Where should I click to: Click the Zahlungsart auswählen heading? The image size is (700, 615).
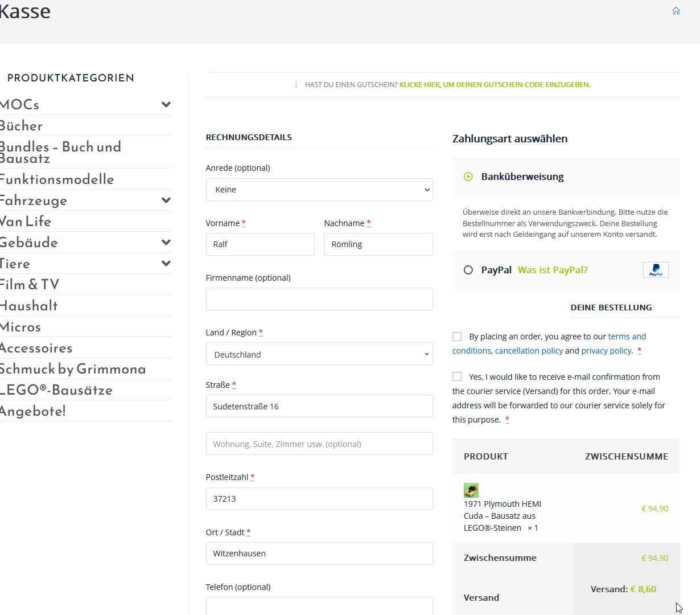[x=510, y=139]
